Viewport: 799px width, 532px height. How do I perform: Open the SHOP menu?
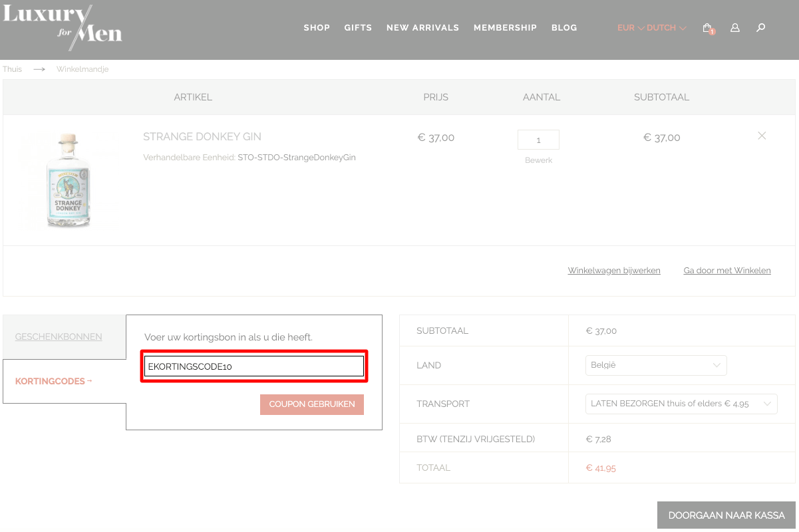coord(317,28)
